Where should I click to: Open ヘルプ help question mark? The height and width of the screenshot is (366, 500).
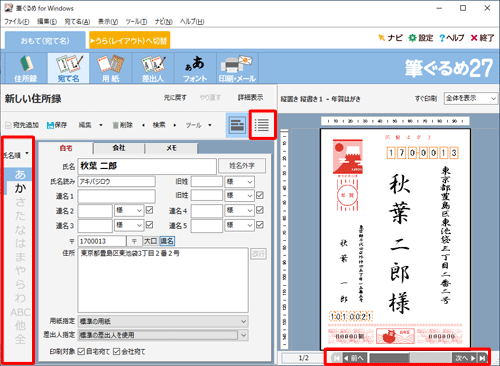pos(452,38)
